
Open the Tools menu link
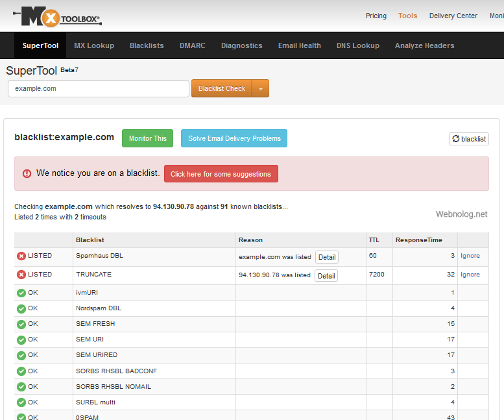[x=407, y=16]
